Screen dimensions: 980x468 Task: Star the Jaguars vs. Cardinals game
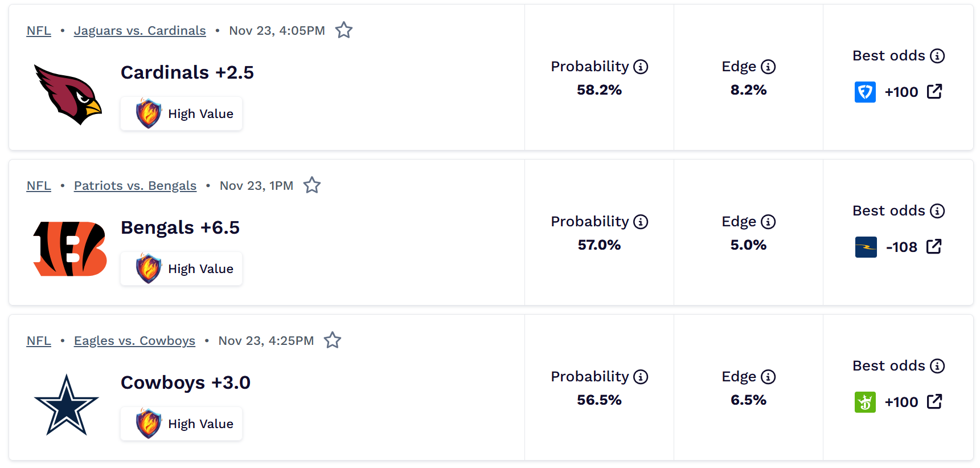tap(344, 30)
